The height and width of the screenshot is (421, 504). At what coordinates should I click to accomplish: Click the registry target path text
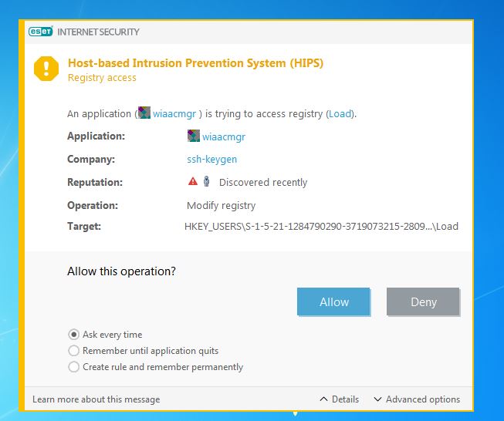321,227
